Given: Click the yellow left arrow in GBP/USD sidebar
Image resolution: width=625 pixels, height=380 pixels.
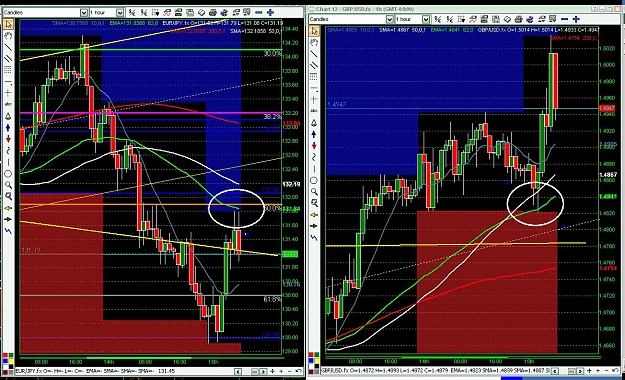Looking at the screenshot, I should (x=314, y=215).
